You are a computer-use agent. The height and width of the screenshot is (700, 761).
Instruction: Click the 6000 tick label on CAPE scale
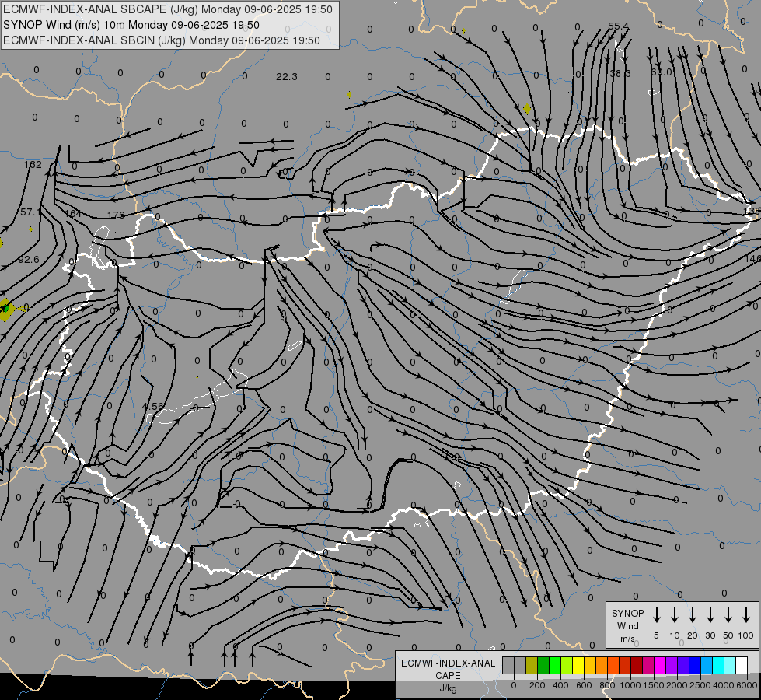point(748,685)
